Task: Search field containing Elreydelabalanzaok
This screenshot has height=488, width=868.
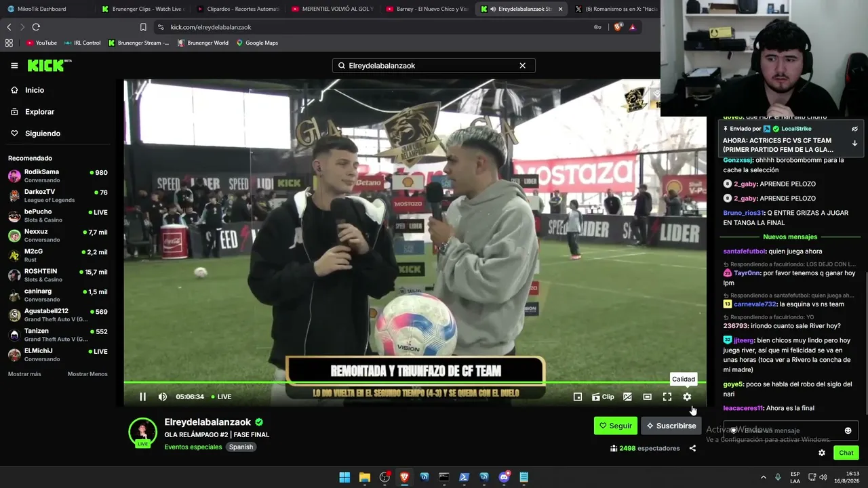Action: click(x=433, y=66)
